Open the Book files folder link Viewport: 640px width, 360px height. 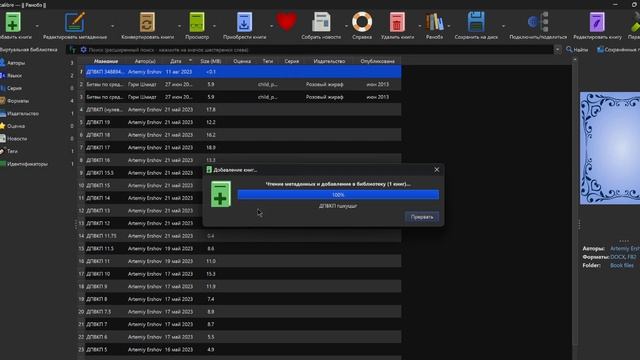click(x=622, y=265)
